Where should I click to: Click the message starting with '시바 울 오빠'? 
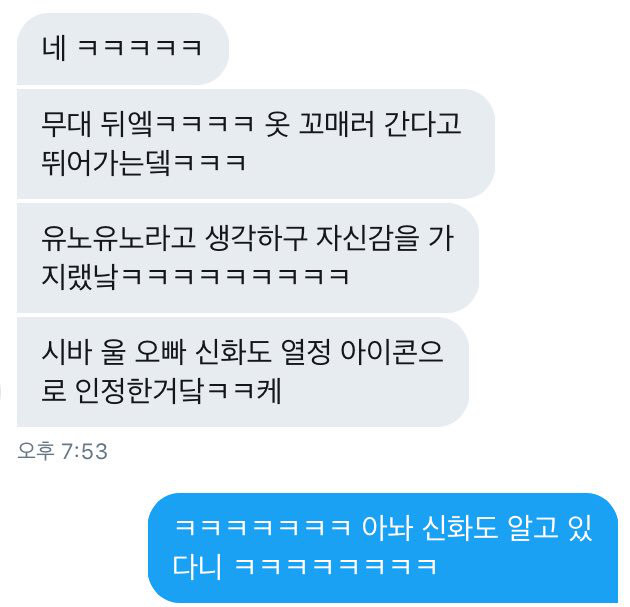pos(243,372)
